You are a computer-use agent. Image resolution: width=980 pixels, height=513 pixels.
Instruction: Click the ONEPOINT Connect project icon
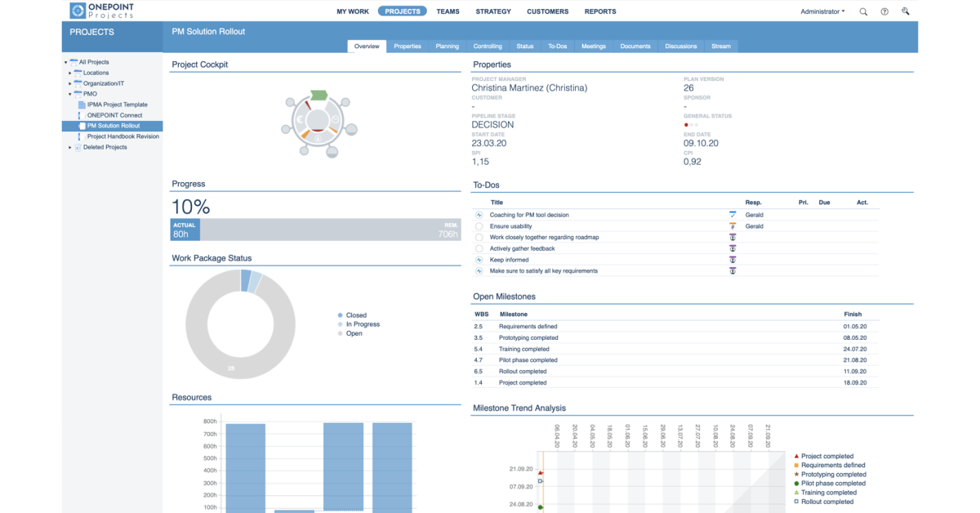coord(82,115)
